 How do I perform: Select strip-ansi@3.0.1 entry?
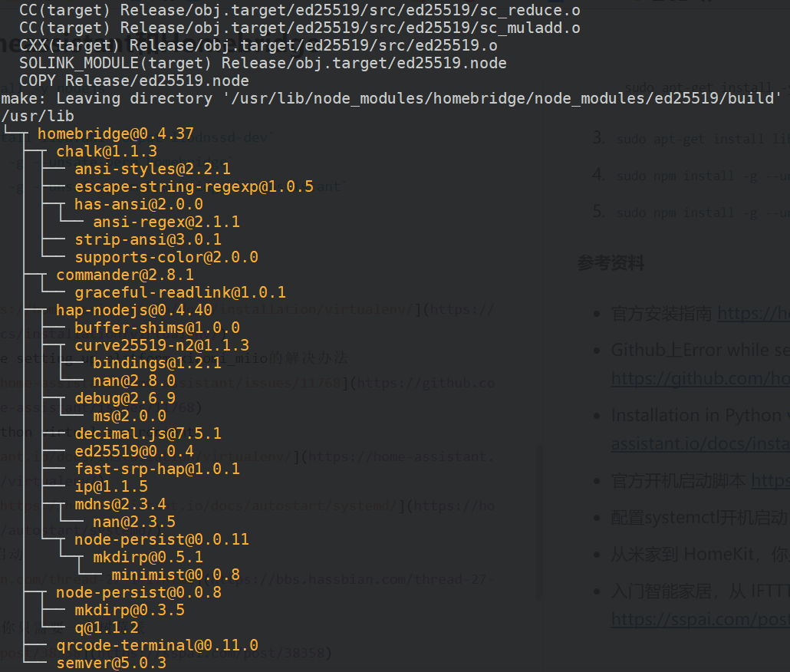click(x=148, y=239)
